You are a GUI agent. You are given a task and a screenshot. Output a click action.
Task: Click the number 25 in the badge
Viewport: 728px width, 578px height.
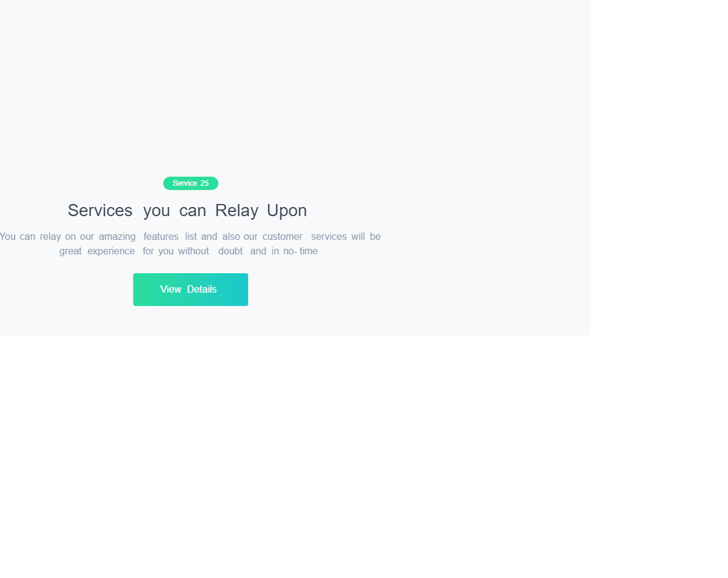pyautogui.click(x=204, y=183)
